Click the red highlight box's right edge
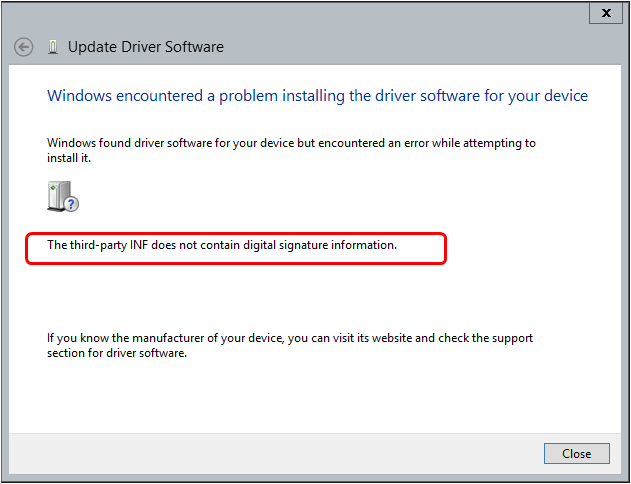This screenshot has height=484, width=631. click(446, 248)
